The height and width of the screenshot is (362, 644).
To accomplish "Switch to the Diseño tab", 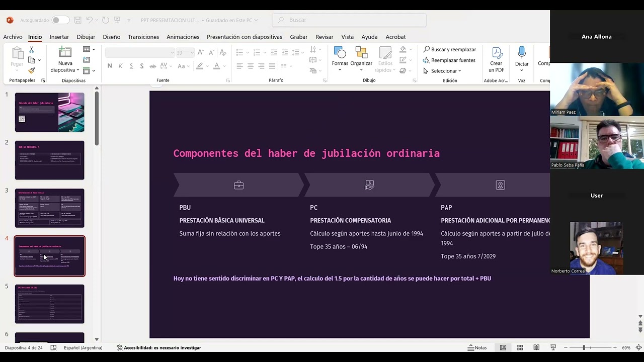I will click(112, 37).
